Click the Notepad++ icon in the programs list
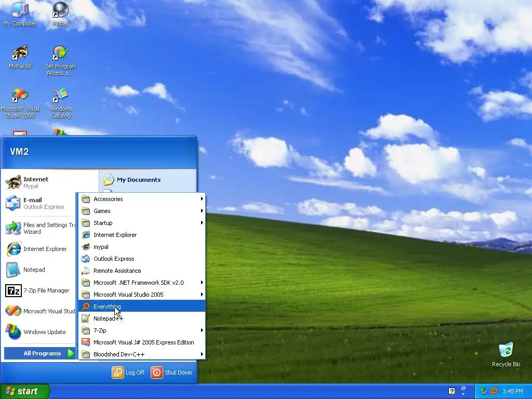The height and width of the screenshot is (399, 532). click(x=86, y=318)
